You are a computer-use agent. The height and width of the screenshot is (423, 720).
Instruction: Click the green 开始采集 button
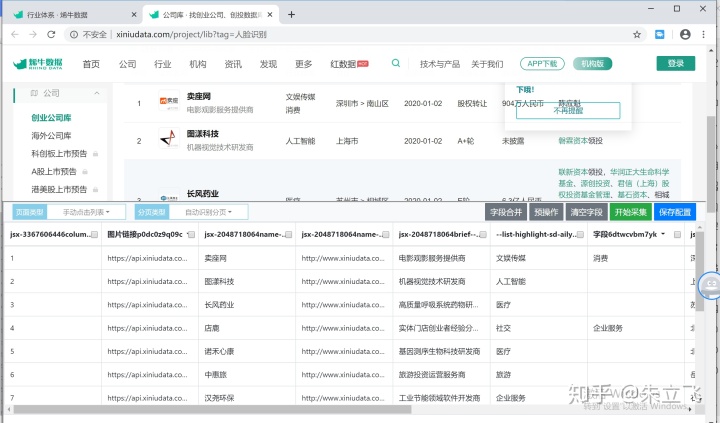pos(630,212)
